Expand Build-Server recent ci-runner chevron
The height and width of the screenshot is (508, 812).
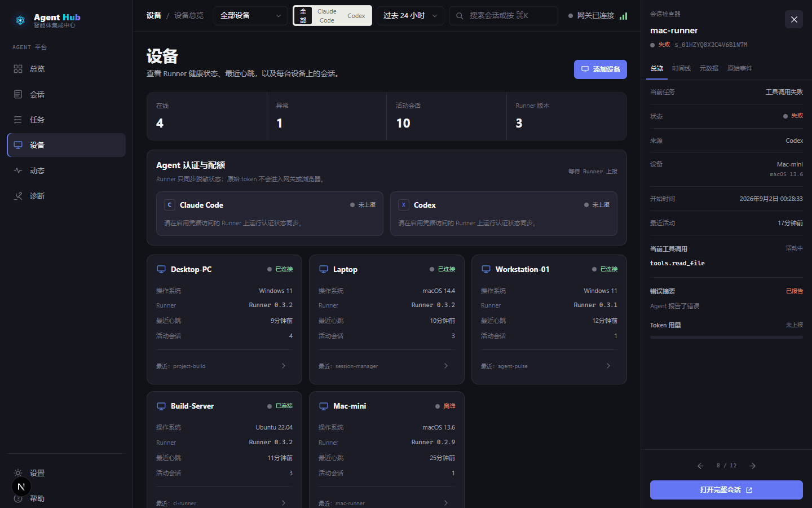(284, 502)
